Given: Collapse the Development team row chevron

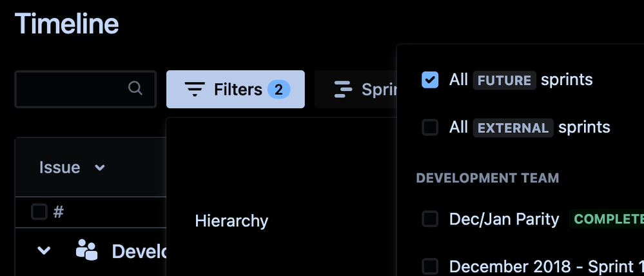Looking at the screenshot, I should [44, 250].
